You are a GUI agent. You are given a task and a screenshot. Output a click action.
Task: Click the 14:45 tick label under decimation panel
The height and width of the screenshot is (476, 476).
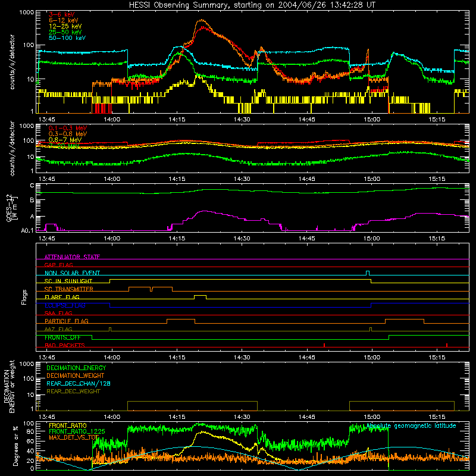[306, 417]
